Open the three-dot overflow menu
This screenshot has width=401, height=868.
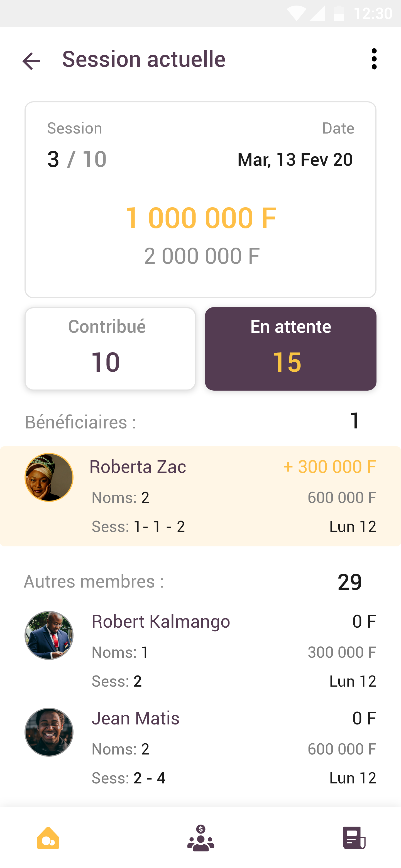point(374,59)
